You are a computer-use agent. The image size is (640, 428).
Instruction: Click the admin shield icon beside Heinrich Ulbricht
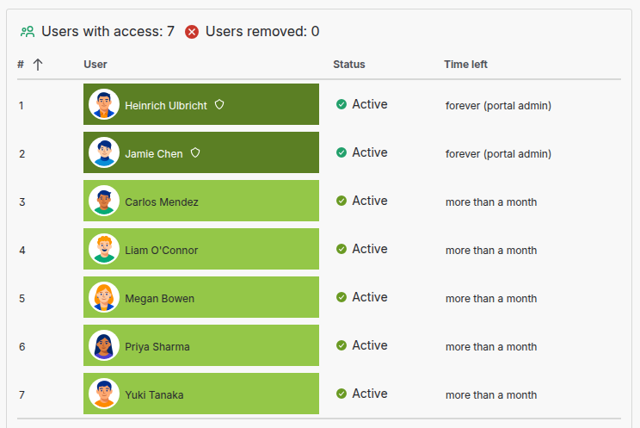tap(219, 104)
